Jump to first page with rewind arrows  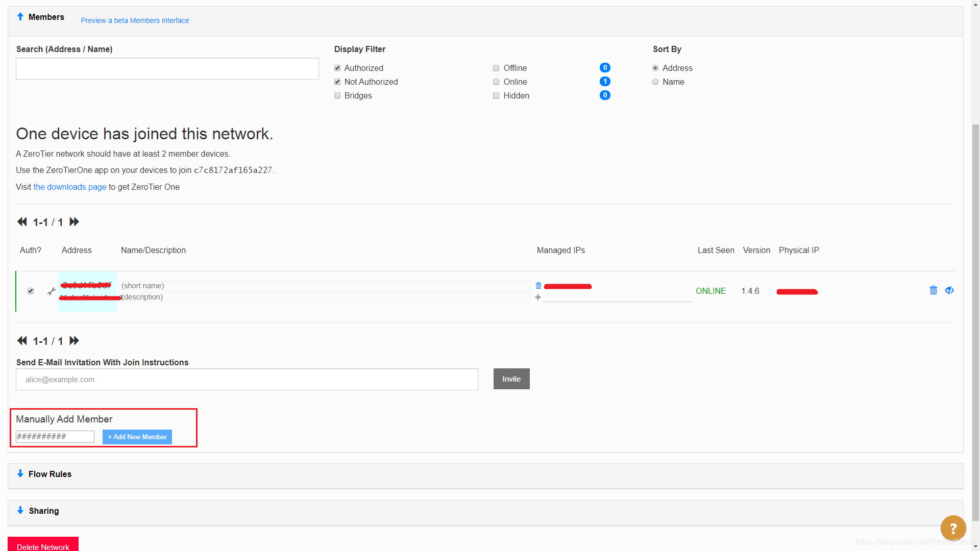point(21,221)
